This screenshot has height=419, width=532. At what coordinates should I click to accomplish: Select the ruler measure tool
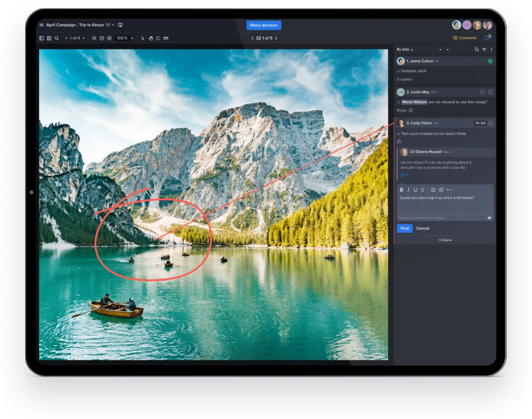[x=166, y=38]
